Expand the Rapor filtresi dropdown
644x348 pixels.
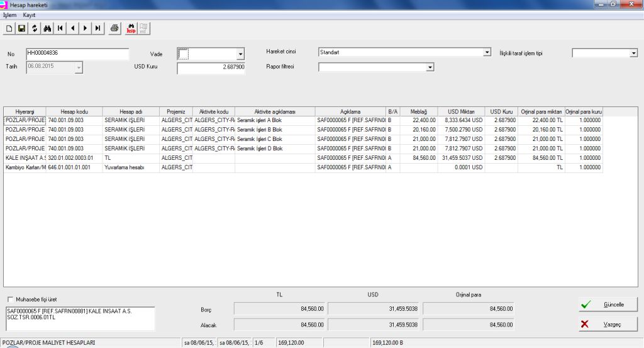[430, 67]
